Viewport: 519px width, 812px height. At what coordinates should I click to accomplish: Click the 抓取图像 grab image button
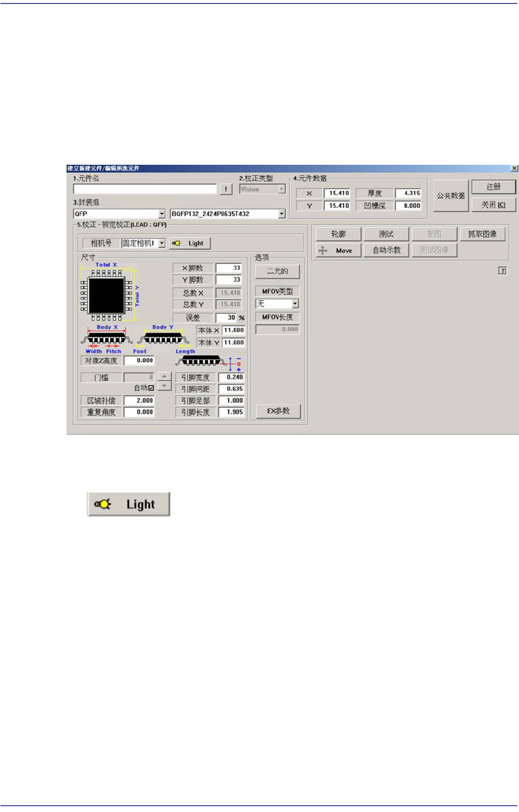coord(483,234)
